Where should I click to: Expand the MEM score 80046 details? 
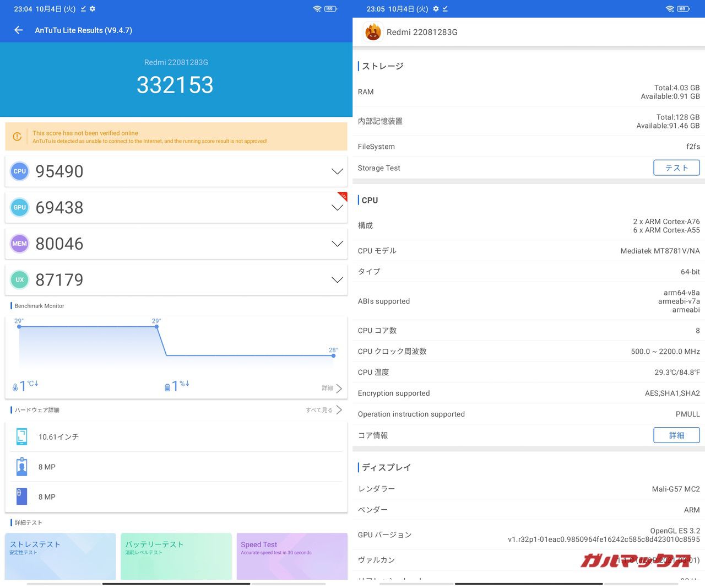337,244
